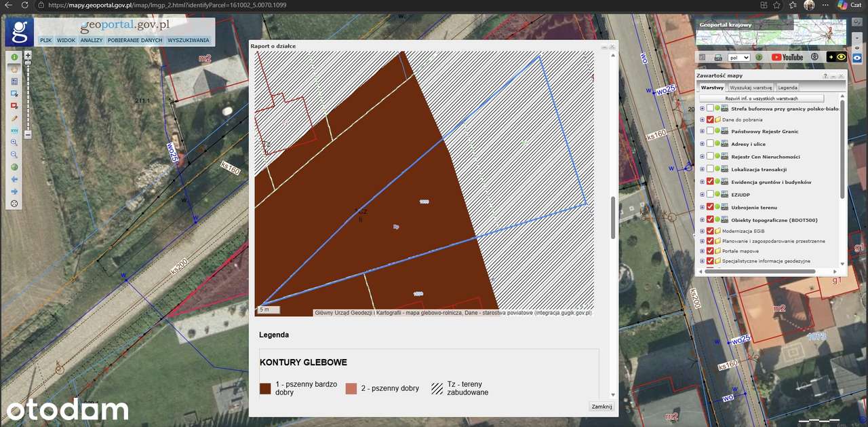Activate the pan hand tool

(x=14, y=69)
